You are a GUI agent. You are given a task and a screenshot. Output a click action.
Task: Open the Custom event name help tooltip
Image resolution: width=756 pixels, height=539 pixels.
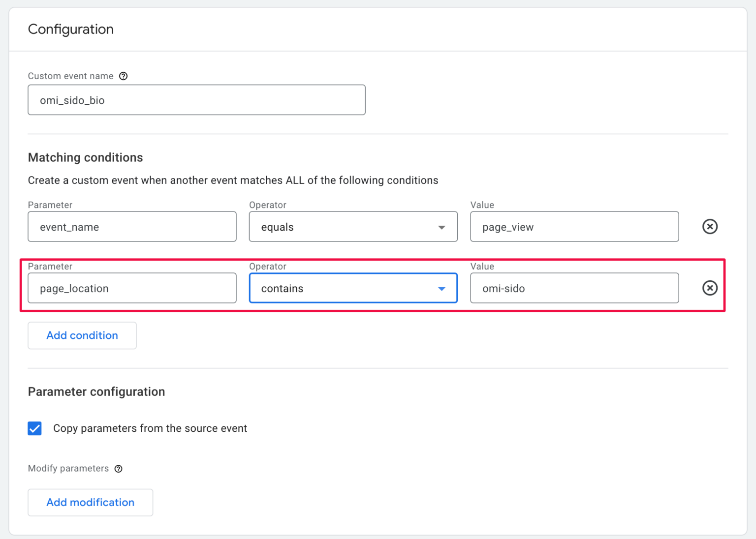[123, 76]
